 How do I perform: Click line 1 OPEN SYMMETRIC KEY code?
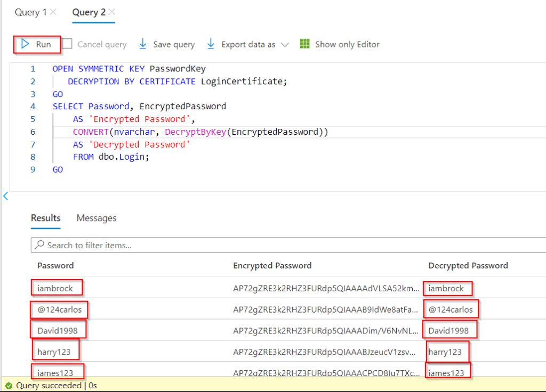click(x=129, y=69)
